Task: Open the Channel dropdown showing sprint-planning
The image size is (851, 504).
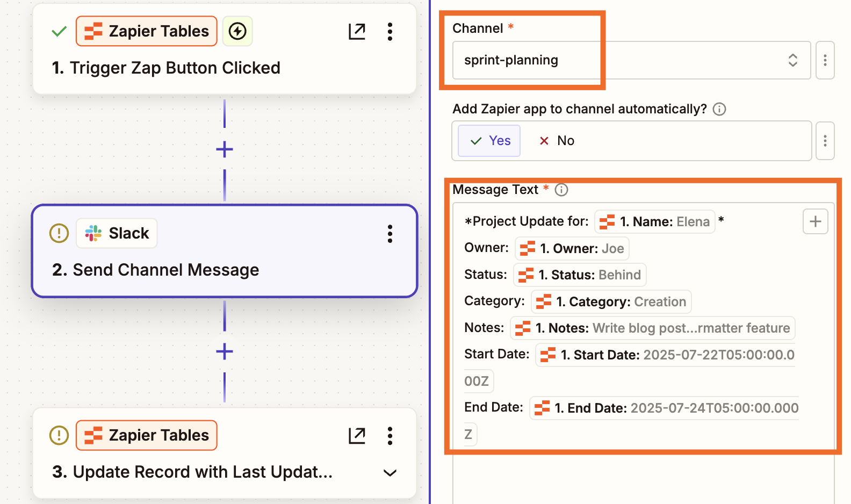Action: tap(631, 60)
